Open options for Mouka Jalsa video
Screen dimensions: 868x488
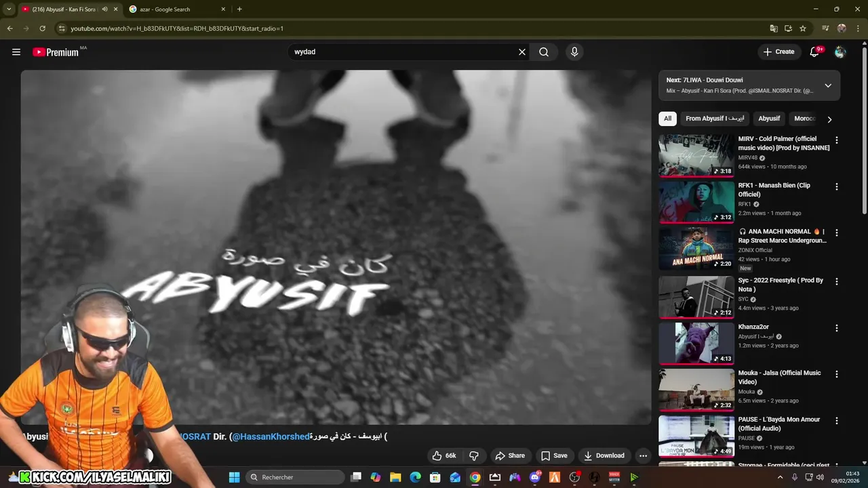coord(836,374)
